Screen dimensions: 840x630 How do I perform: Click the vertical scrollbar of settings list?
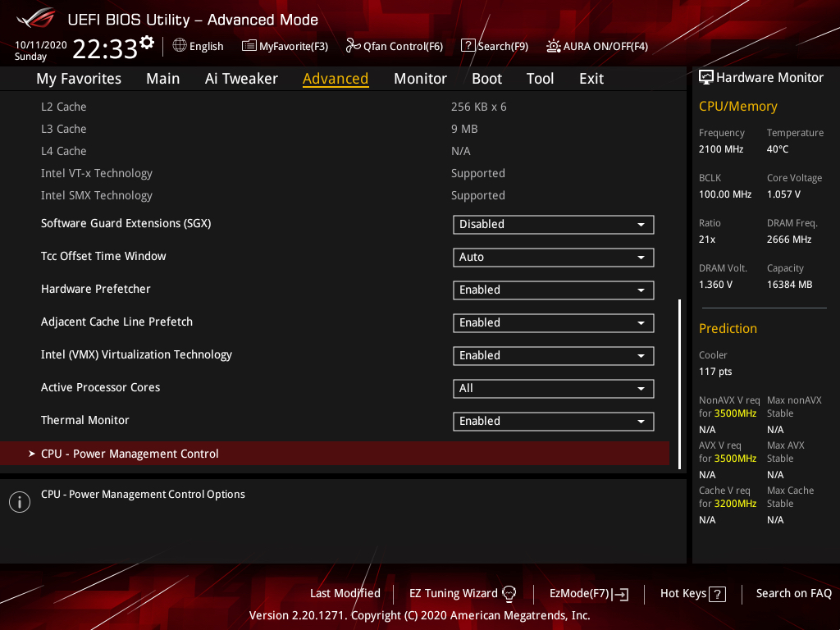679,384
